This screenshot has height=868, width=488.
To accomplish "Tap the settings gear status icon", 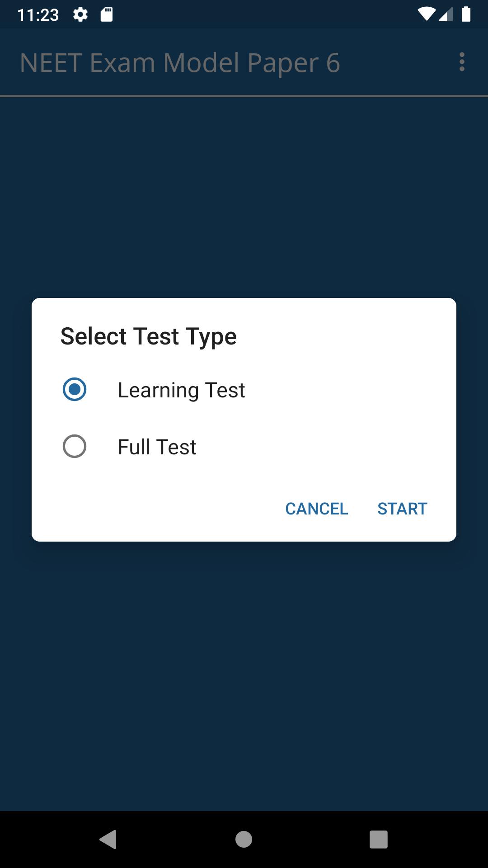I will pyautogui.click(x=80, y=15).
